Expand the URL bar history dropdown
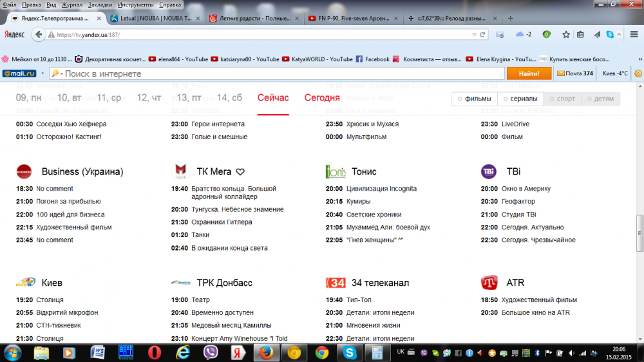The height and width of the screenshot is (362, 644). click(474, 34)
